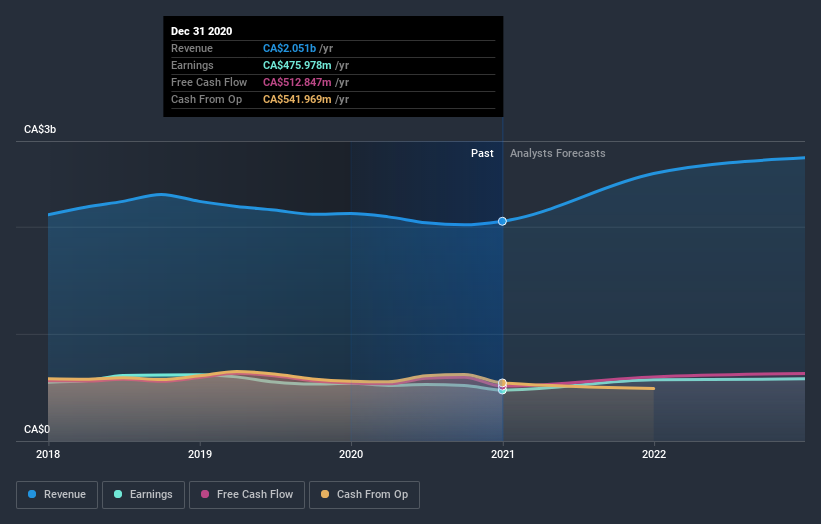Click the Dec 31 2020 tooltip date
Image resolution: width=821 pixels, height=524 pixels.
(x=202, y=31)
